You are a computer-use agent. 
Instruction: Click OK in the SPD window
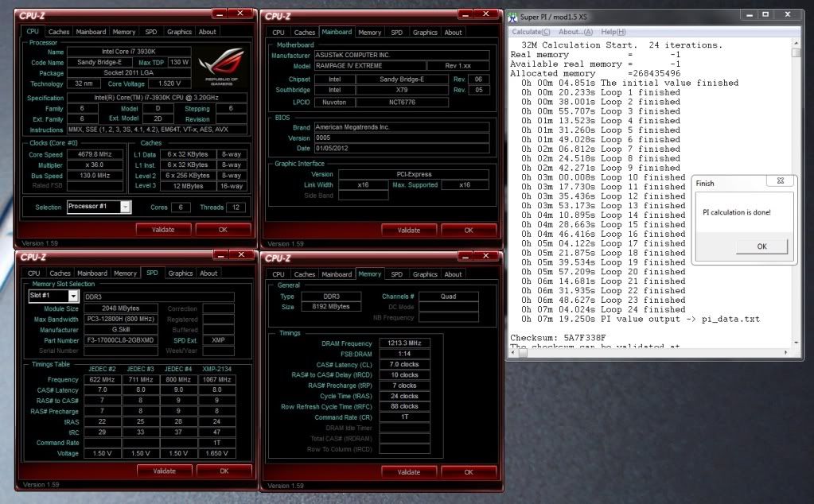click(x=224, y=471)
